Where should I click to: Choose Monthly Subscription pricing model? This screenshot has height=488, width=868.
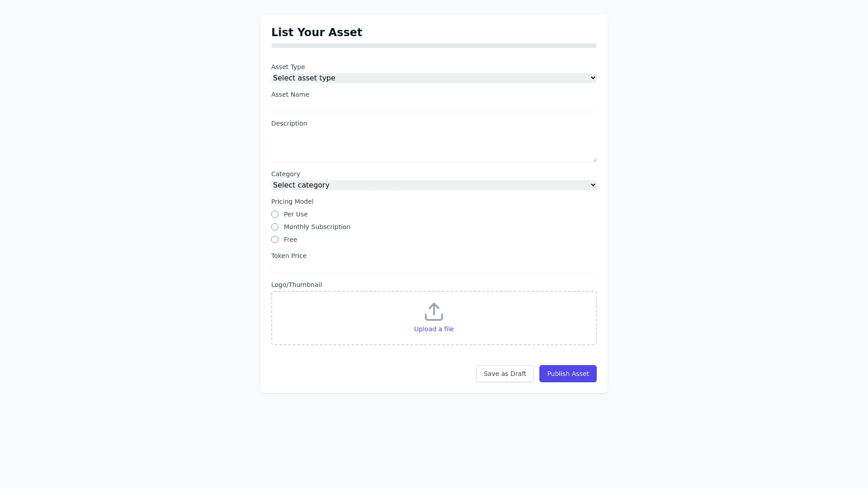[x=275, y=227]
